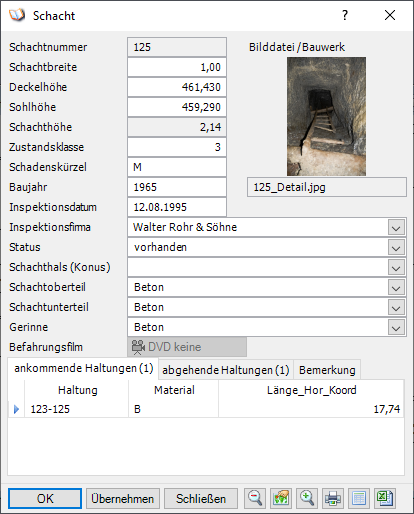
Task: Click the Befahrungsfilm label
Action: coord(46,347)
